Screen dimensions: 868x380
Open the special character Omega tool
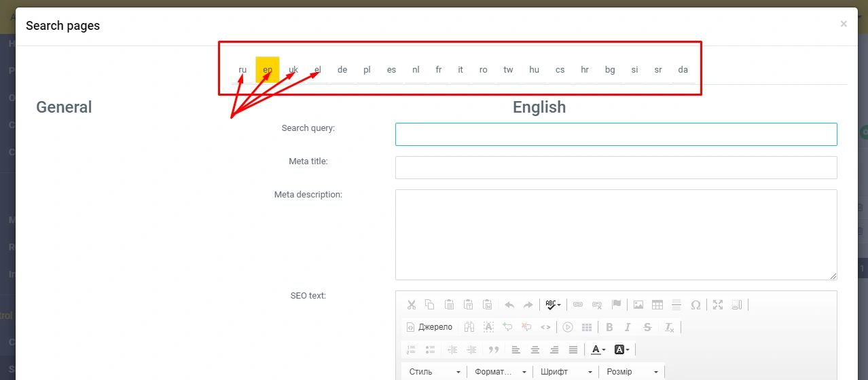coord(695,305)
